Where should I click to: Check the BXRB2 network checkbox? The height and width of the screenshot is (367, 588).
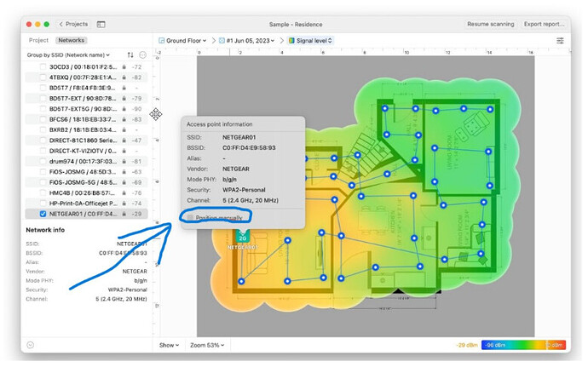[43, 129]
